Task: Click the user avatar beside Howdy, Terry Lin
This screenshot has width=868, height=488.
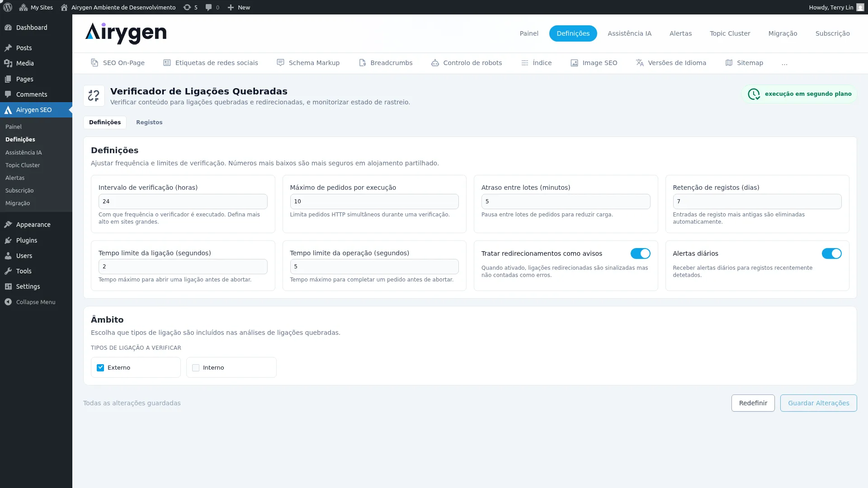Action: 860,7
